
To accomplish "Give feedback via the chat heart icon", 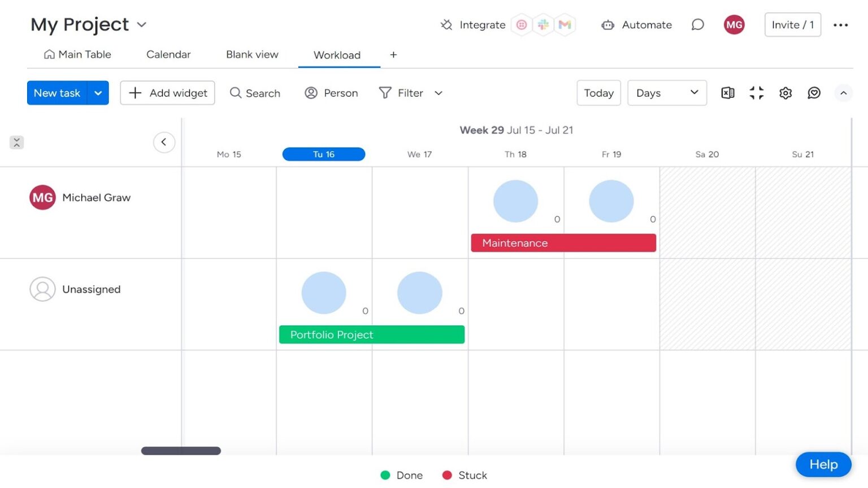I will (x=814, y=93).
